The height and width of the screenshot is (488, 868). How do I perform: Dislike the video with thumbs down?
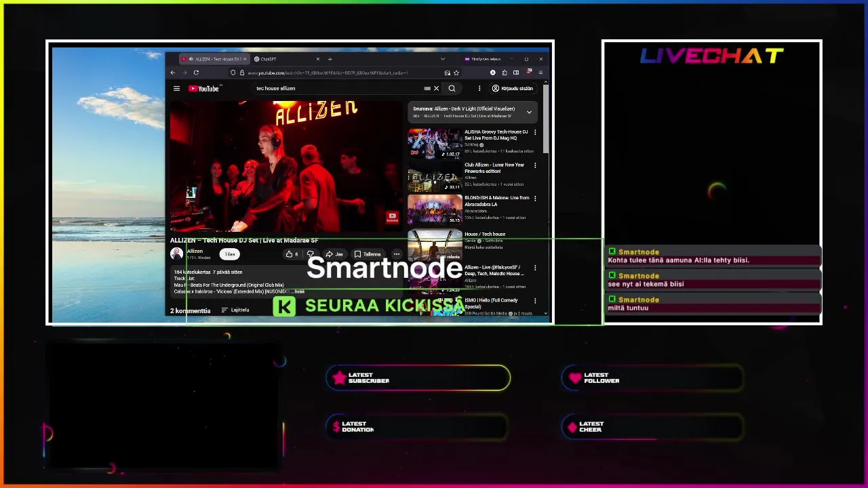[311, 254]
